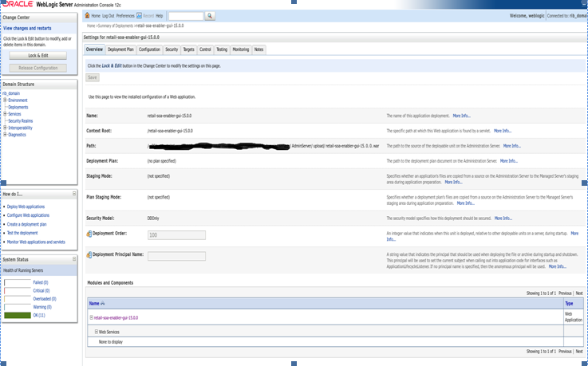Click the Deployment Order input field
The height and width of the screenshot is (366, 588).
click(x=176, y=235)
